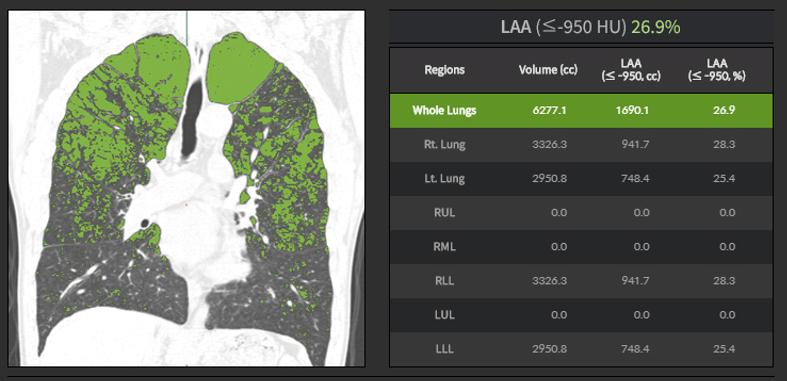This screenshot has height=381, width=787.
Task: Select the Whole Lungs row
Action: point(581,110)
